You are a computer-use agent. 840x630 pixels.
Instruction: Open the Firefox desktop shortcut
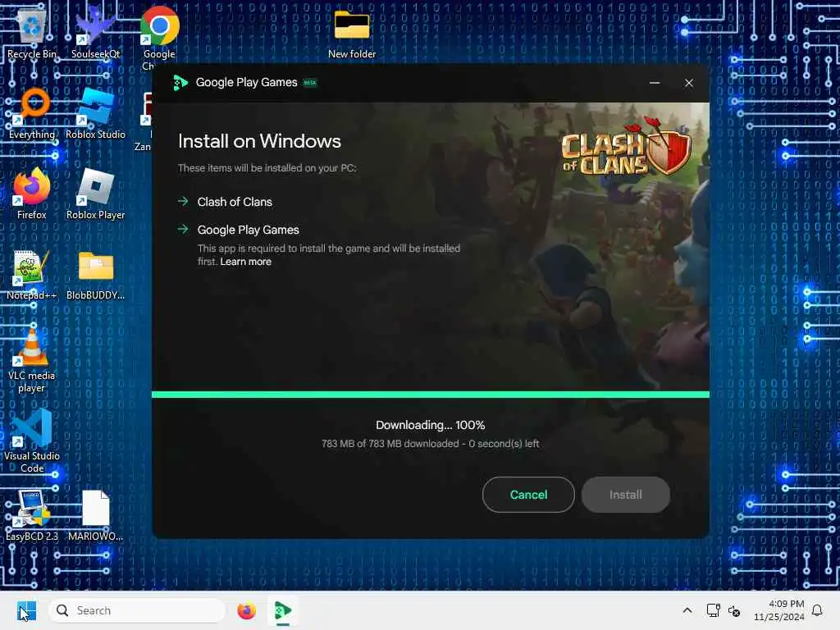[x=32, y=193]
